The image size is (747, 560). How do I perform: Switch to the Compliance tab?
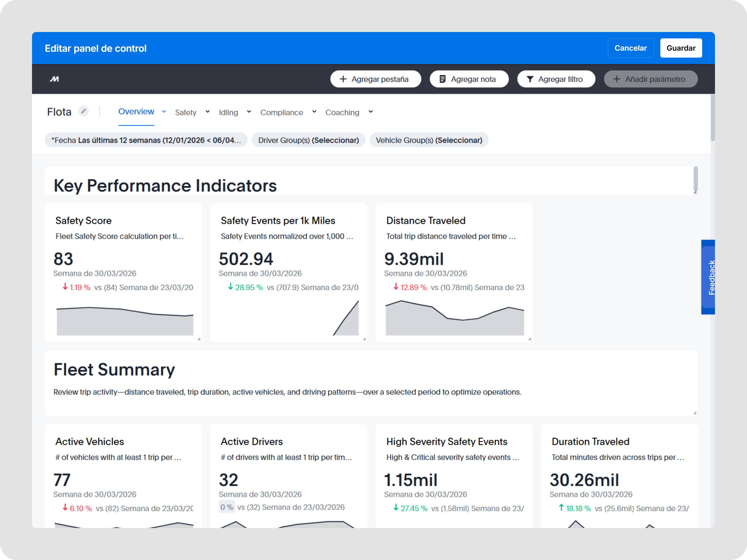coord(281,113)
